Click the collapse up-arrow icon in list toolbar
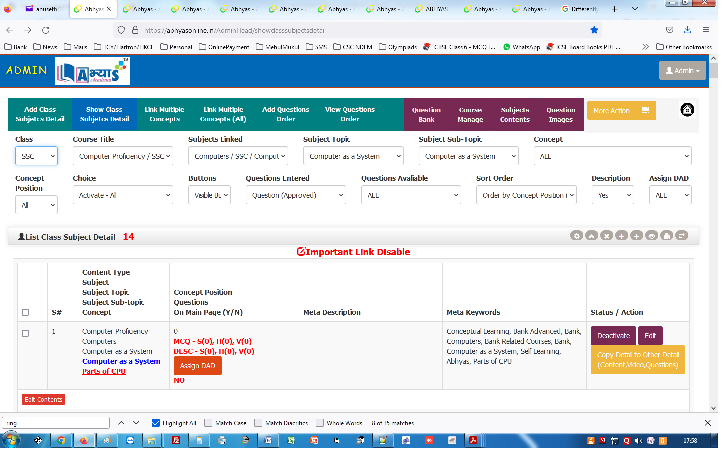 pyautogui.click(x=590, y=236)
